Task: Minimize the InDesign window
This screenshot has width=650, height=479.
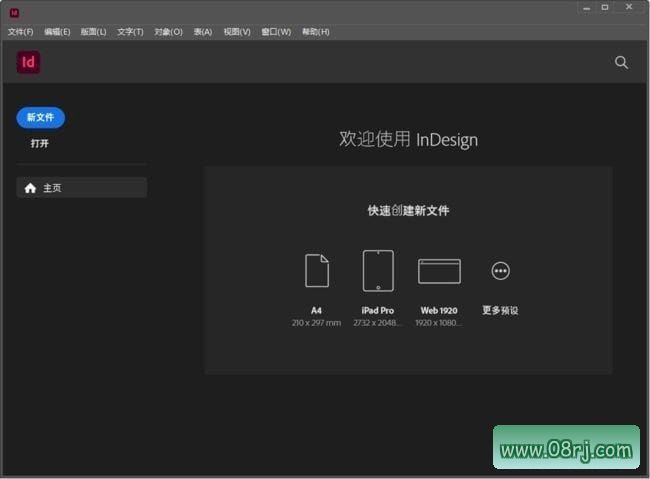Action: pos(587,8)
